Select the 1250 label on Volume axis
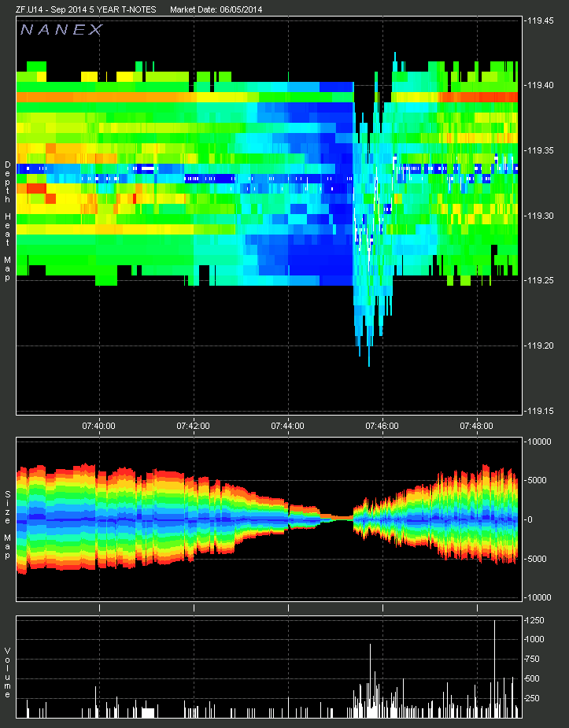The height and width of the screenshot is (728, 569). point(534,620)
